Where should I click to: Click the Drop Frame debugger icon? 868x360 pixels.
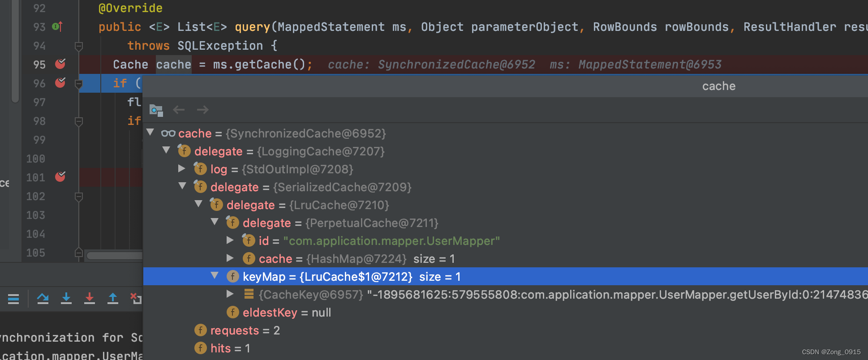[136, 299]
